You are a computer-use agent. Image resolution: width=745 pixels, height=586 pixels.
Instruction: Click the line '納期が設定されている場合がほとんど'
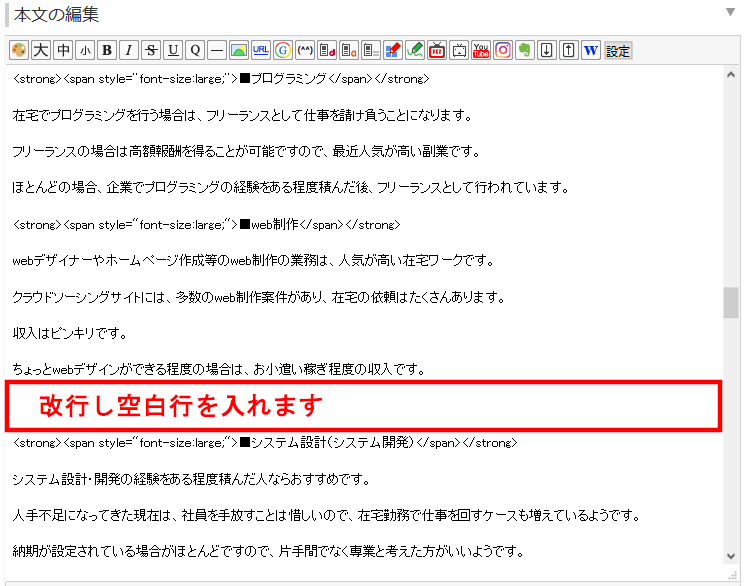point(268,551)
